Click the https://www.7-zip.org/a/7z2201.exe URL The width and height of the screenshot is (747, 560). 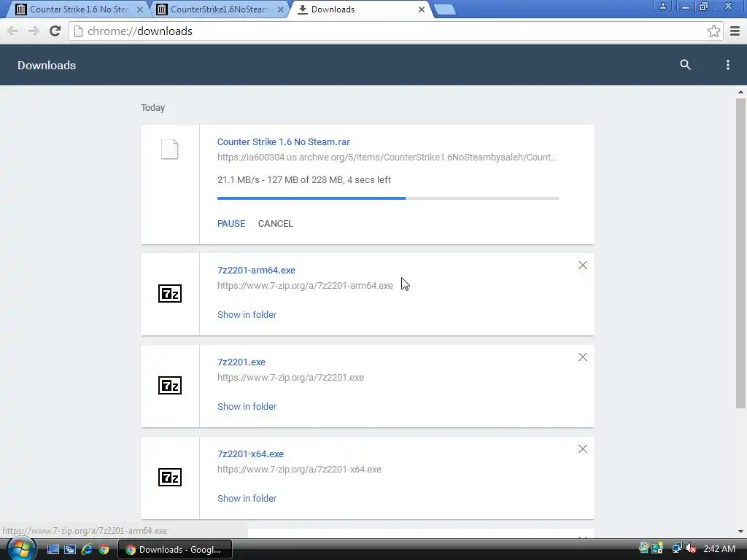(290, 378)
